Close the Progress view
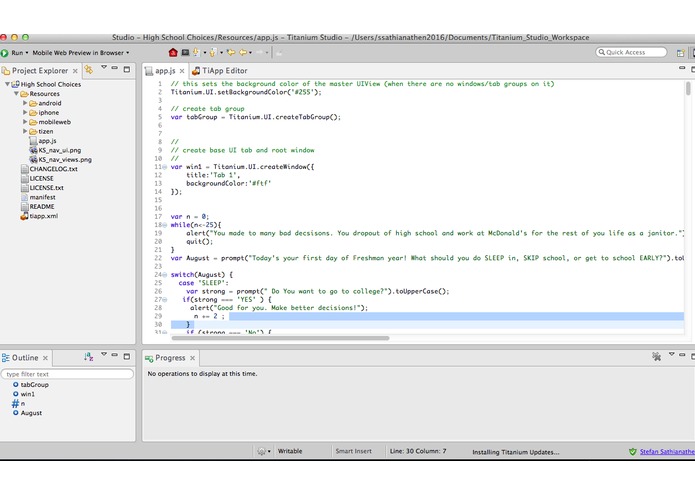 click(192, 358)
